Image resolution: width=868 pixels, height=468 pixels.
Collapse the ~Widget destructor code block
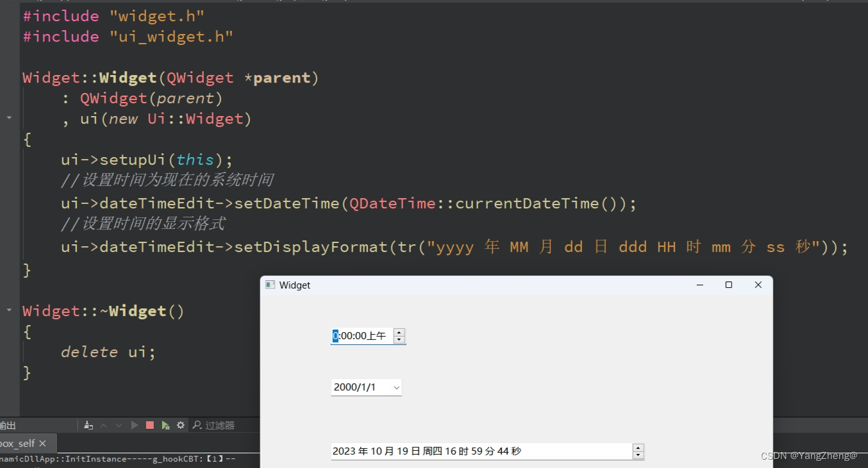click(9, 311)
